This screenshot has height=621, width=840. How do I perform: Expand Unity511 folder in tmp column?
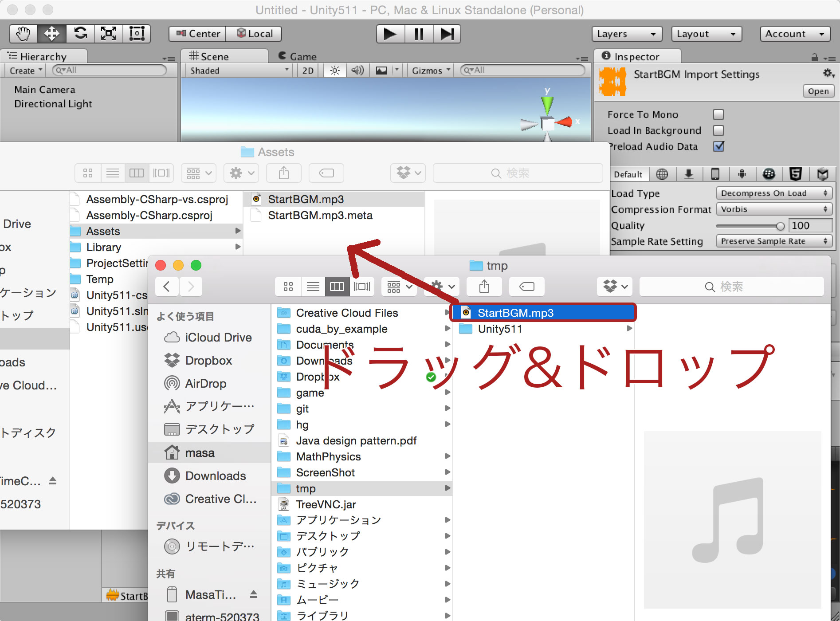click(x=629, y=329)
